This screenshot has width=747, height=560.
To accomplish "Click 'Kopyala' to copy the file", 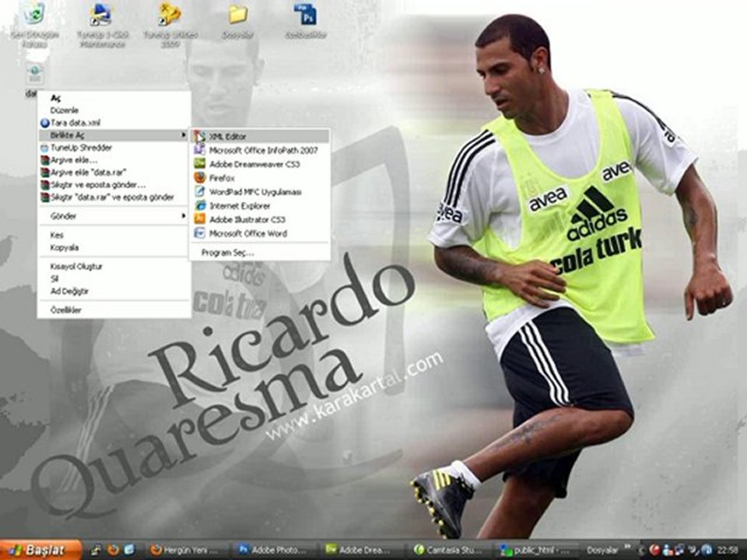I will 114,247.
